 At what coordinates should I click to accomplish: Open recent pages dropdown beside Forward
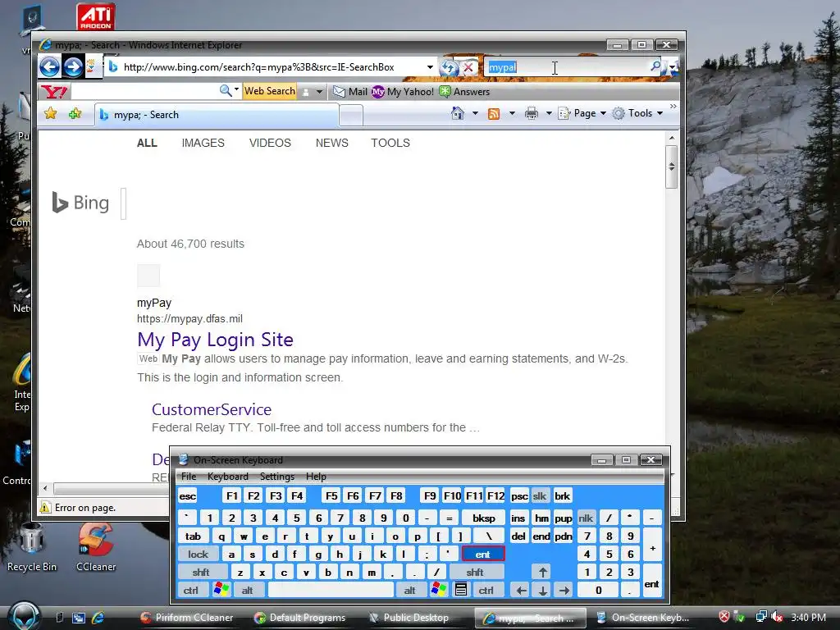pyautogui.click(x=93, y=67)
